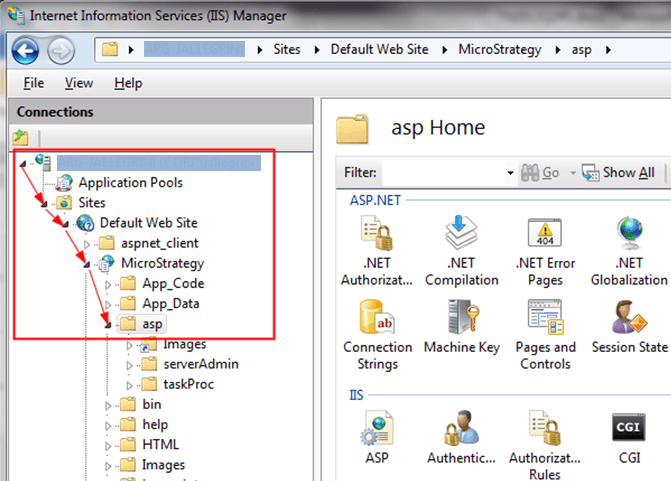671x481 pixels.
Task: Select the taskProc folder in tree
Action: 187,384
